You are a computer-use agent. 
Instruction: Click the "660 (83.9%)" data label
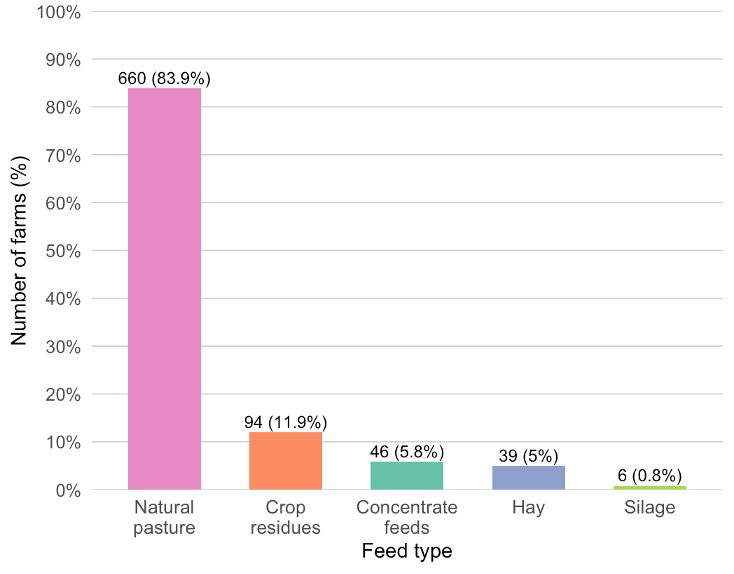(164, 78)
